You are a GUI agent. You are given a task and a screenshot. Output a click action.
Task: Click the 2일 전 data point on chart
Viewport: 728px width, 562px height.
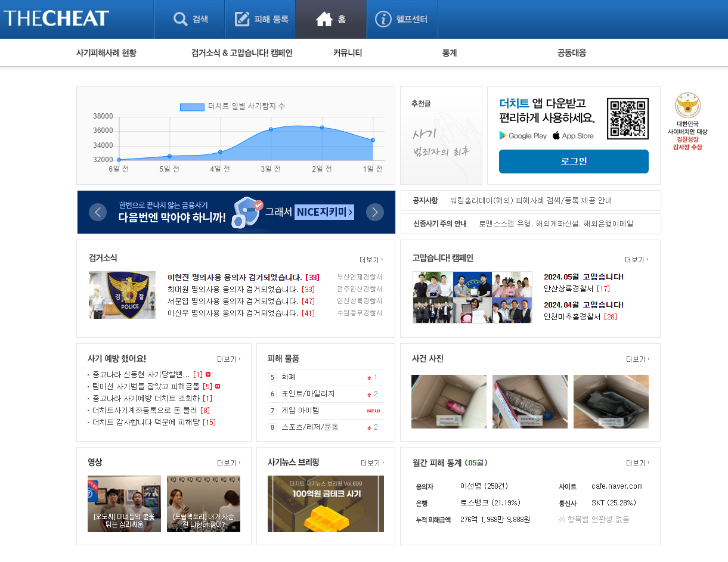tap(322, 128)
